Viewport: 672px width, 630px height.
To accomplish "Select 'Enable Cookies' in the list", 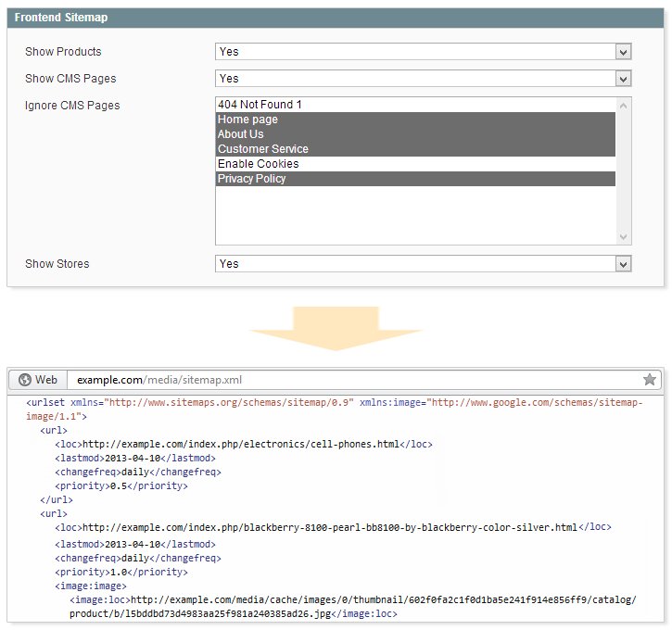I will click(x=259, y=164).
